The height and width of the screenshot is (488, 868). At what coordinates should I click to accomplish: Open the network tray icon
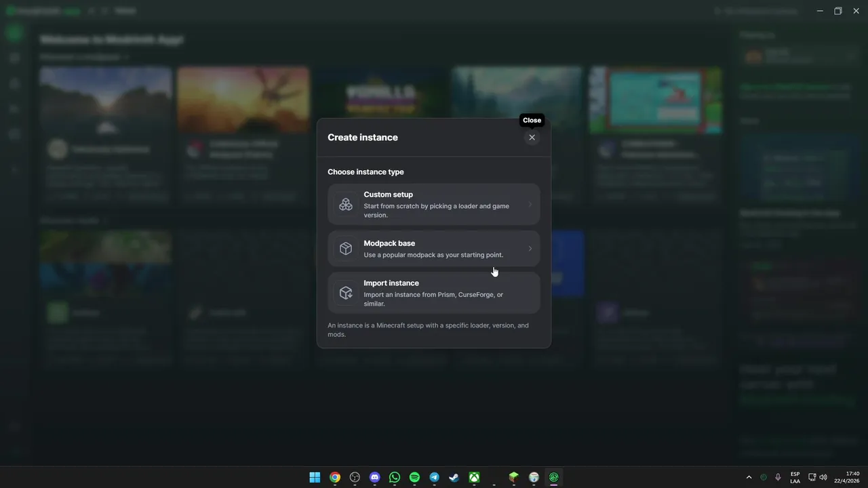pyautogui.click(x=812, y=477)
